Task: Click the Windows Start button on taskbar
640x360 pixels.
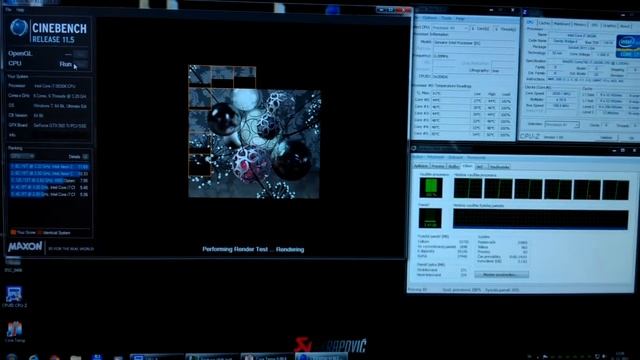Action: point(11,357)
